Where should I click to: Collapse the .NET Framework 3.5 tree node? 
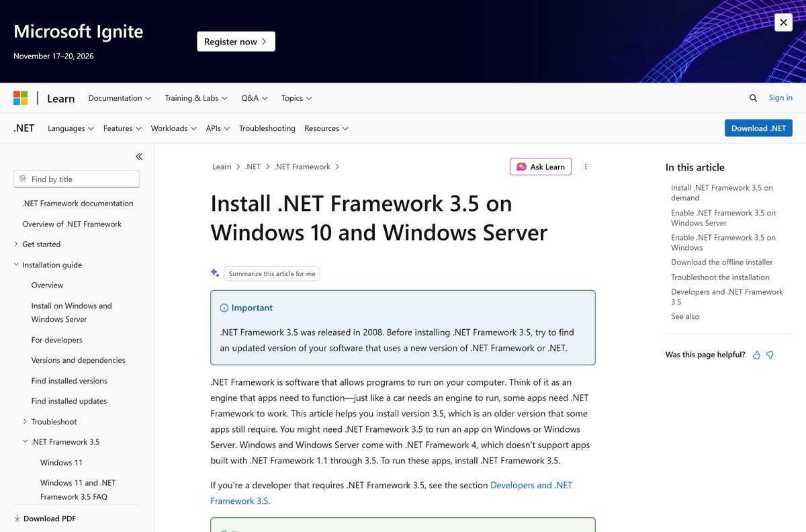[25, 442]
